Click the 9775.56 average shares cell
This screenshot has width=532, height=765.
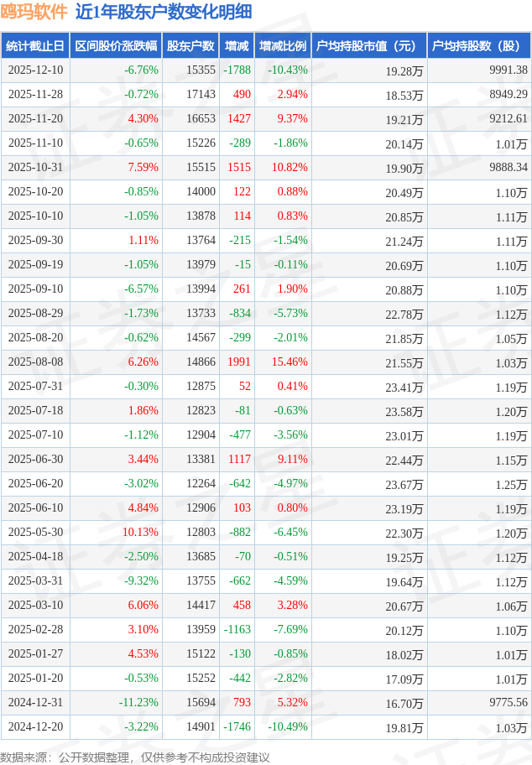point(508,703)
